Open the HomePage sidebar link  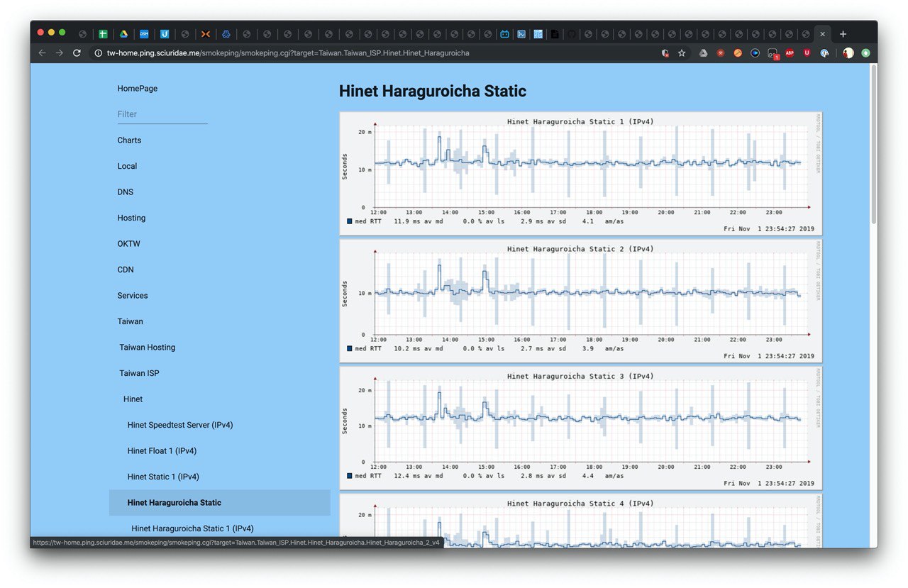[138, 89]
